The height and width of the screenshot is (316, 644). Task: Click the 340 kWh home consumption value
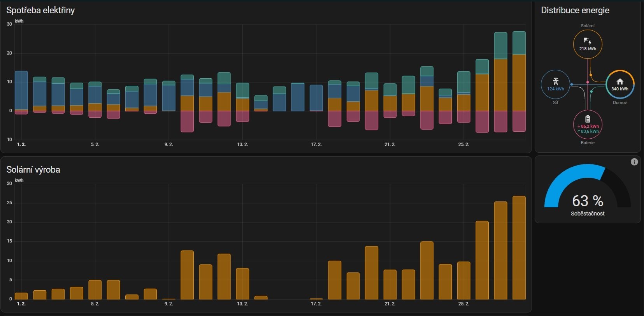(620, 89)
